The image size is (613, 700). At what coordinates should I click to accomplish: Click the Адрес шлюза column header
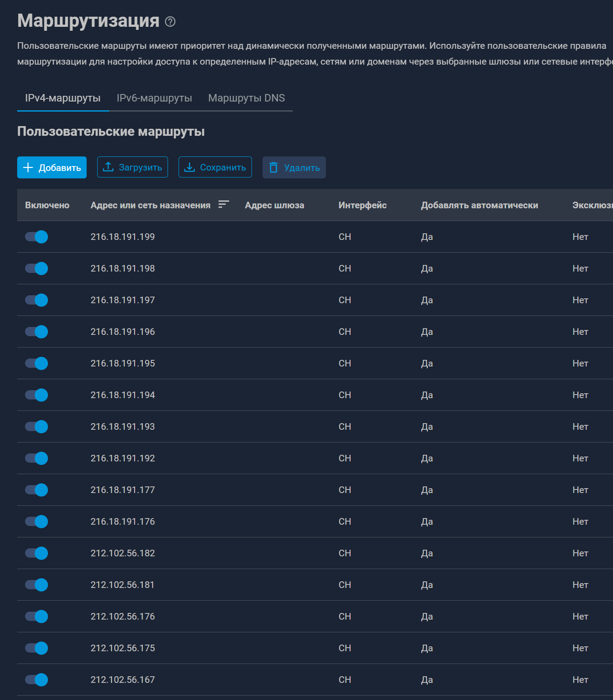pyautogui.click(x=274, y=205)
